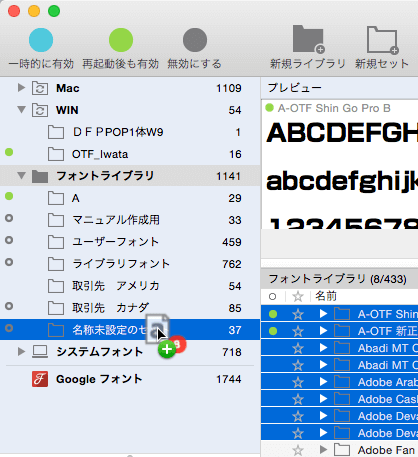418x457 pixels.
Task: Click the マニュアル作成用 folder icon
Action: coord(56,220)
